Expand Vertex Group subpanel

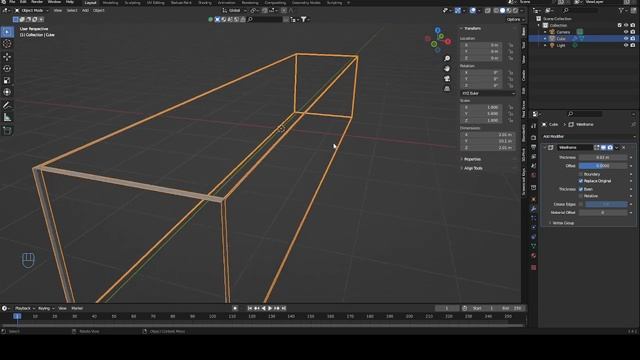tap(562, 223)
